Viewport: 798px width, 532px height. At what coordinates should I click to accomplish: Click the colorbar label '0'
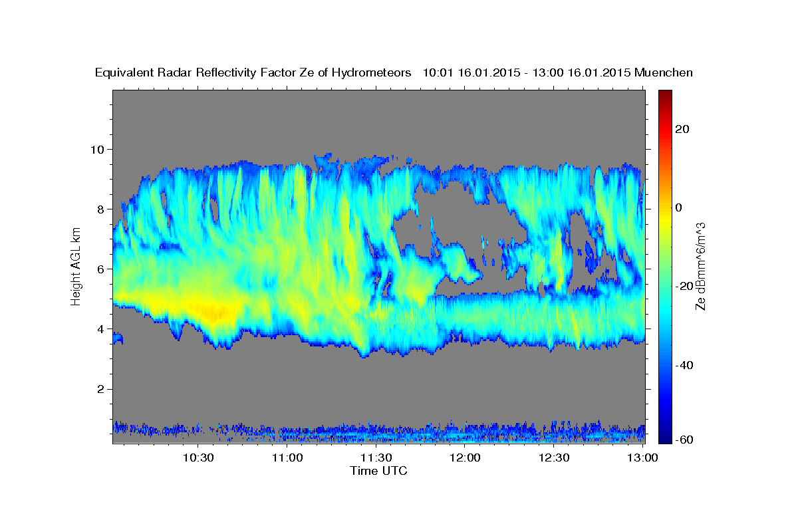(680, 207)
